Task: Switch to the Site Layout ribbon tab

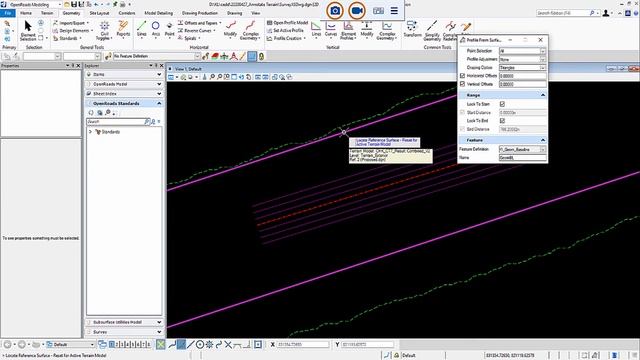Action: pyautogui.click(x=99, y=13)
